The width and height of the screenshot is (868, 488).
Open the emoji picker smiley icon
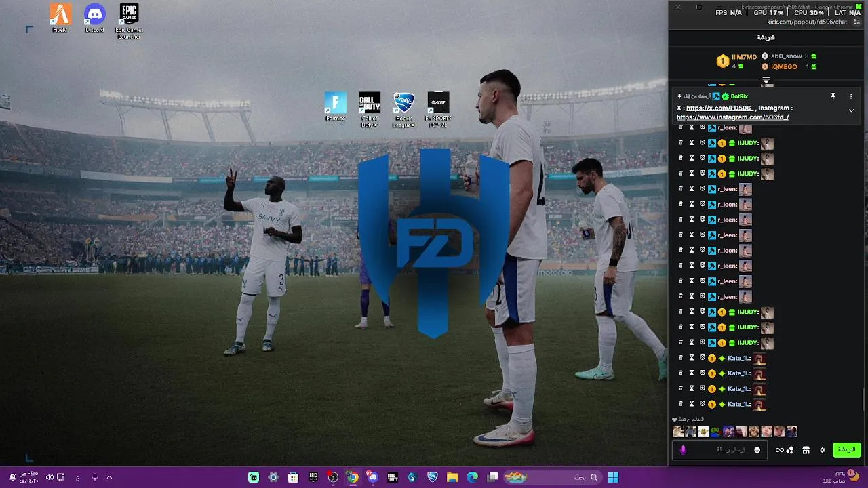[757, 450]
